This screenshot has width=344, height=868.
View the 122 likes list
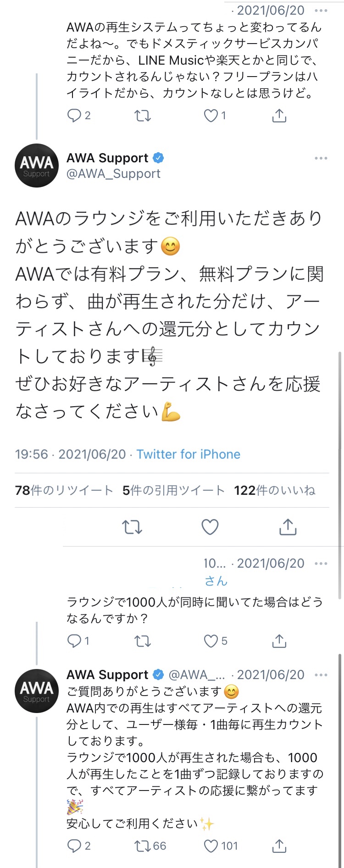tap(275, 491)
